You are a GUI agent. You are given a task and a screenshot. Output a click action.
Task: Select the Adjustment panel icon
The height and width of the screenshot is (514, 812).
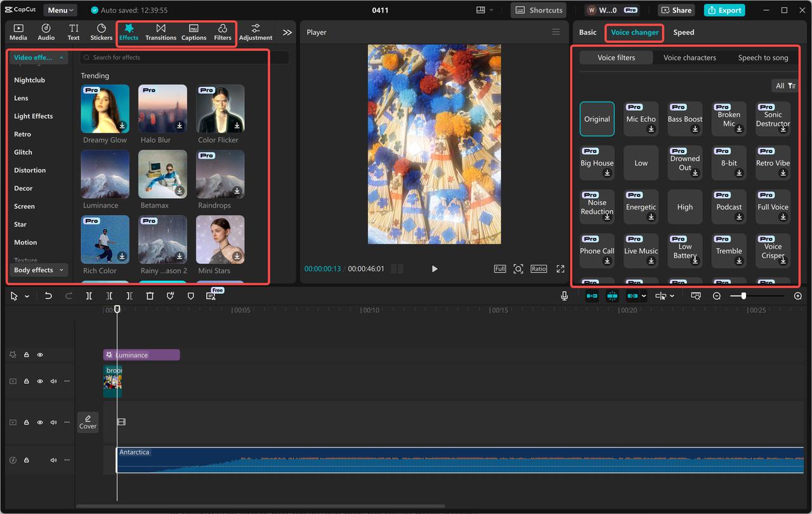[x=255, y=32]
